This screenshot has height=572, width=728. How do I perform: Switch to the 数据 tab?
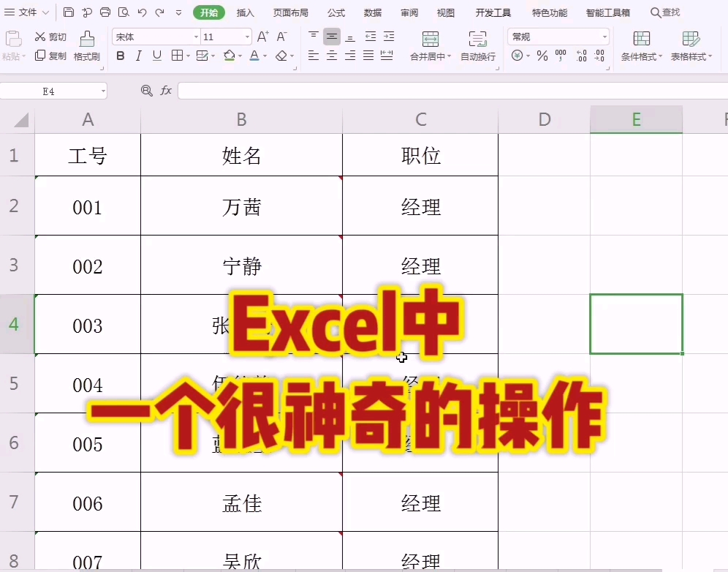point(373,12)
